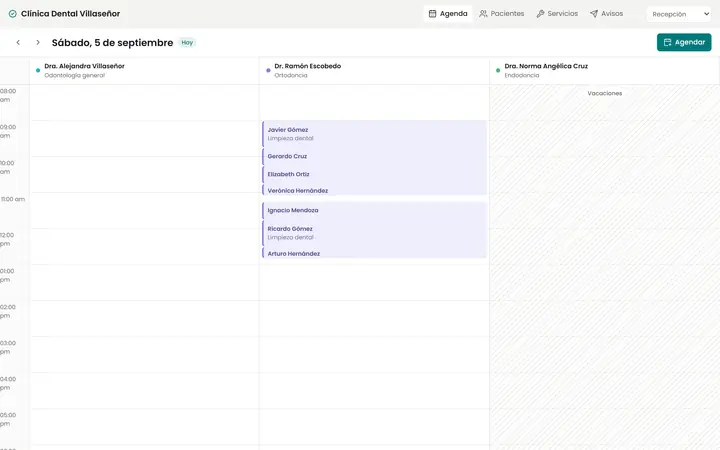Click the calendar icon inside Agendar button
The image size is (720, 450).
click(667, 42)
